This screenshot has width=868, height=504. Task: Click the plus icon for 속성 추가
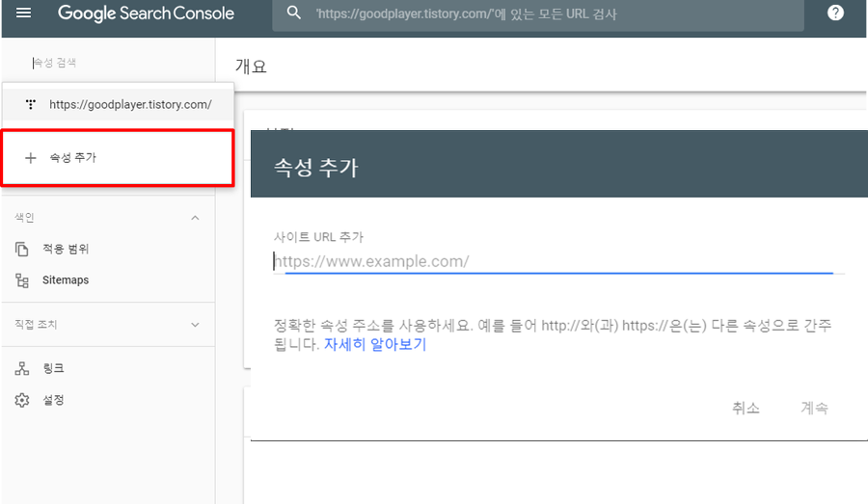tap(31, 158)
